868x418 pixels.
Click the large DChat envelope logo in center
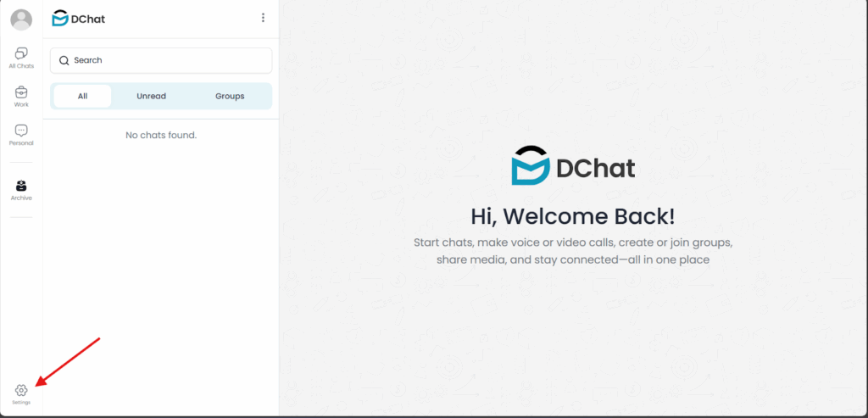(x=531, y=165)
